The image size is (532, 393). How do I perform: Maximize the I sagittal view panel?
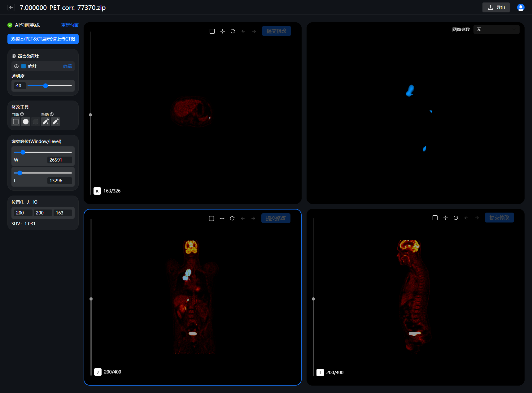(x=435, y=218)
